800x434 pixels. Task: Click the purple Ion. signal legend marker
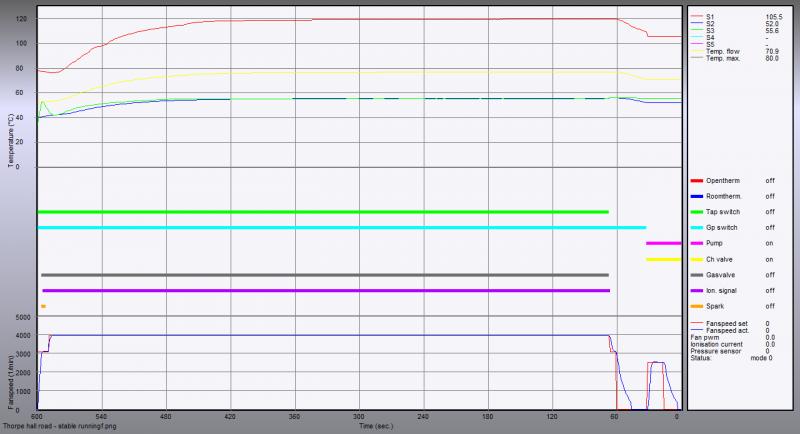pos(696,290)
